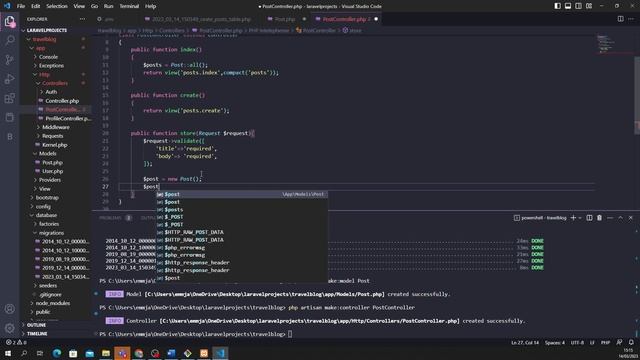
Task: Open File Explorer from taskbar
Action: pos(106,353)
